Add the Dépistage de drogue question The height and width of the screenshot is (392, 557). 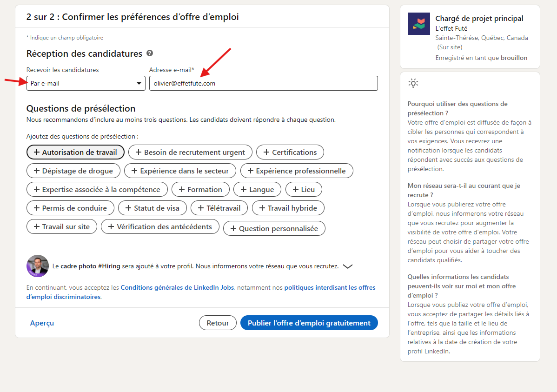click(x=73, y=171)
